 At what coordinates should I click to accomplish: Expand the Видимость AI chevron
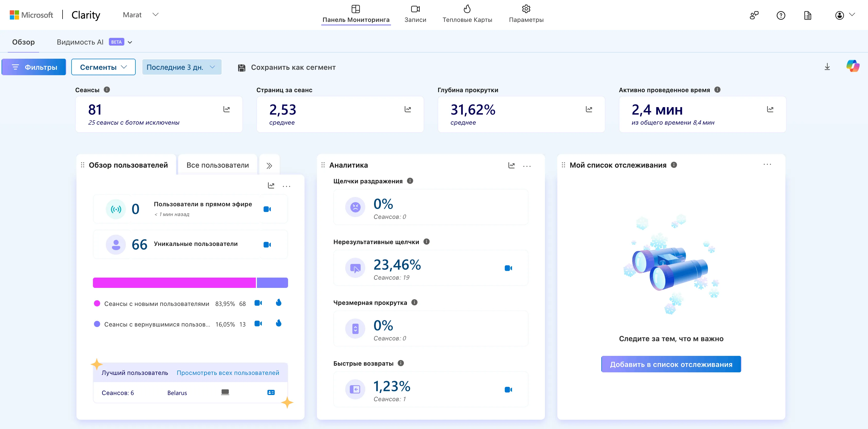130,42
